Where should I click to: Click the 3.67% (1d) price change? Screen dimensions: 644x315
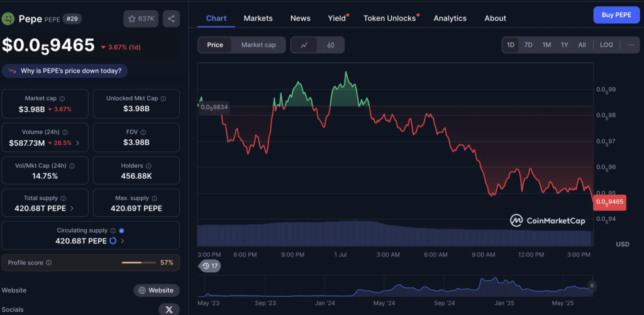[x=121, y=47]
